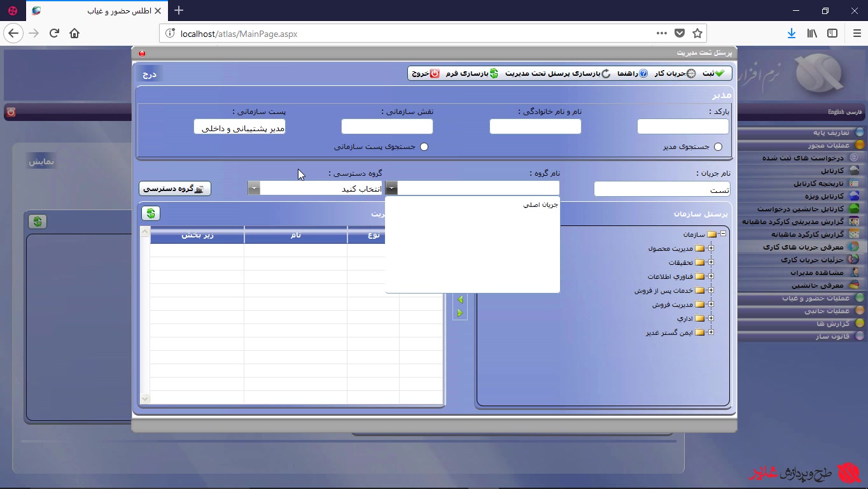Click the مشاهده مدیران sidebar icon
The height and width of the screenshot is (489, 868).
tap(854, 273)
